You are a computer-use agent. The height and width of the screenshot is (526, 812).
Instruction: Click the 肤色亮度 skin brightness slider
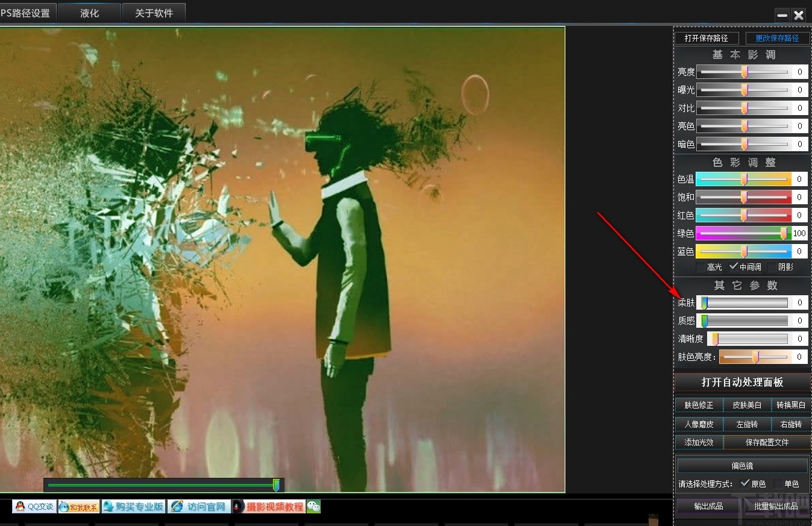point(755,357)
